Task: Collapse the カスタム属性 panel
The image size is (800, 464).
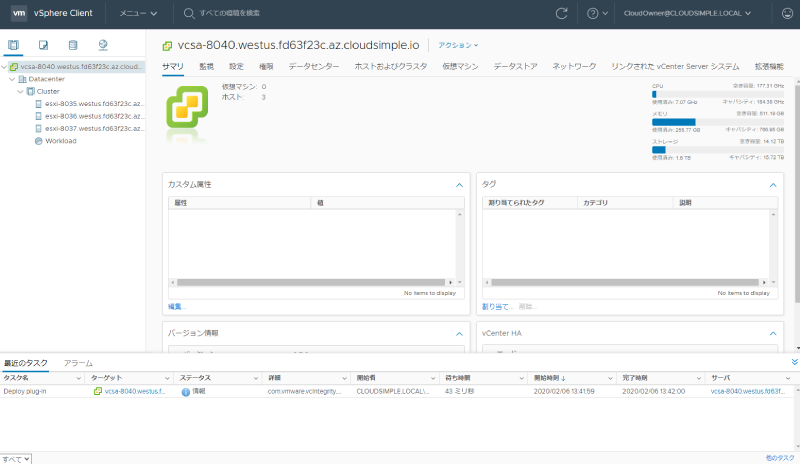Action: tap(459, 185)
